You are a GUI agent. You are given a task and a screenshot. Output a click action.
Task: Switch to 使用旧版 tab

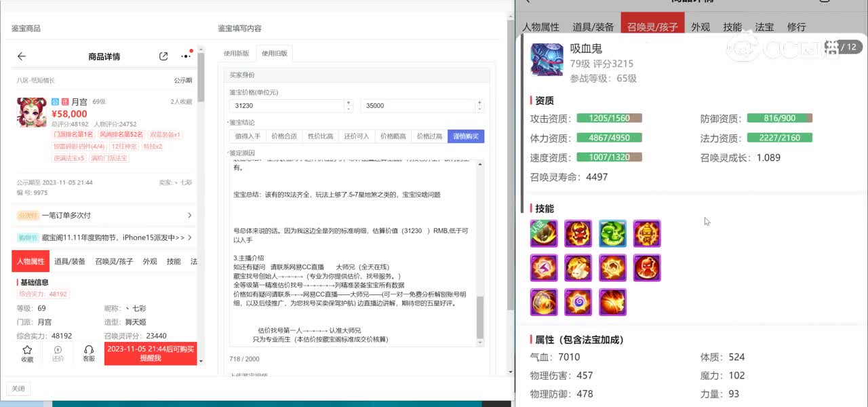(275, 54)
